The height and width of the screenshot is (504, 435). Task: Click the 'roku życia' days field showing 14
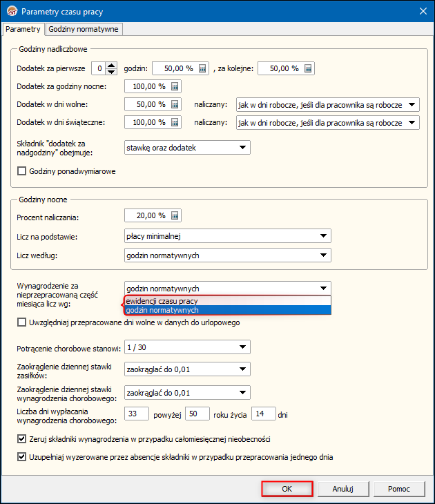click(x=264, y=414)
